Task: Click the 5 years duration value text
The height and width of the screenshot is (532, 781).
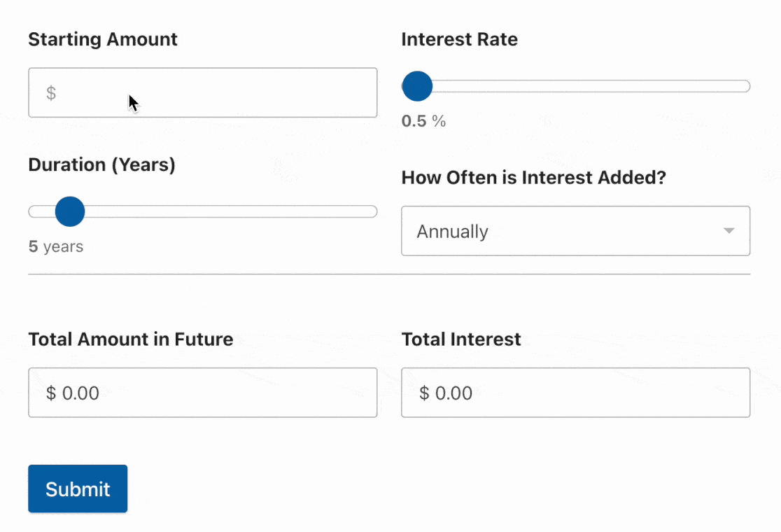Action: (56, 246)
